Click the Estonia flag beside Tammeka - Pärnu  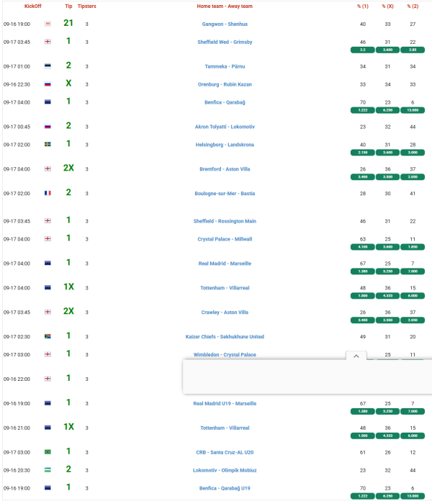pyautogui.click(x=48, y=66)
